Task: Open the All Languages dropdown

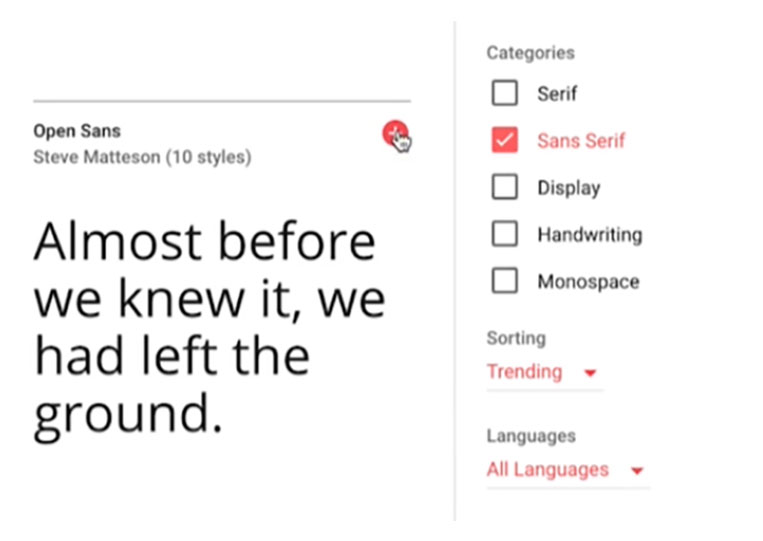Action: (x=568, y=470)
